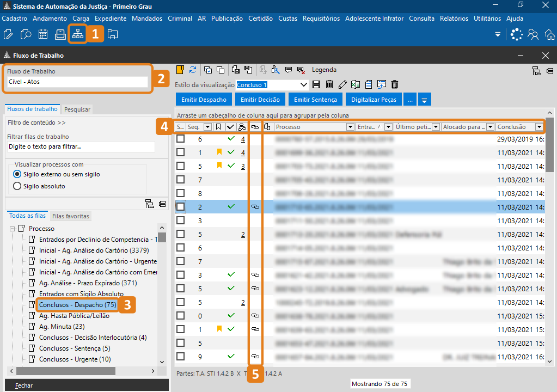Image resolution: width=557 pixels, height=392 pixels.
Task: Click the Fluxo de Trabalho field Cível - Atos
Action: 77,82
